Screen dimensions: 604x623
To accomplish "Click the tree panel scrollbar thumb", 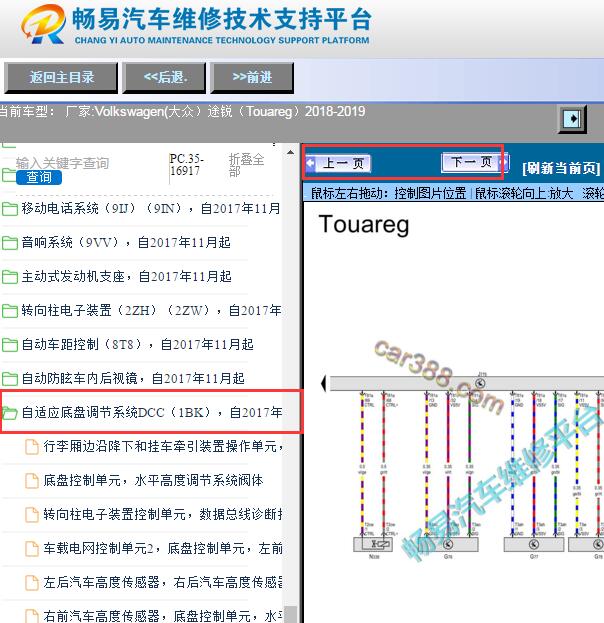I will click(x=291, y=614).
